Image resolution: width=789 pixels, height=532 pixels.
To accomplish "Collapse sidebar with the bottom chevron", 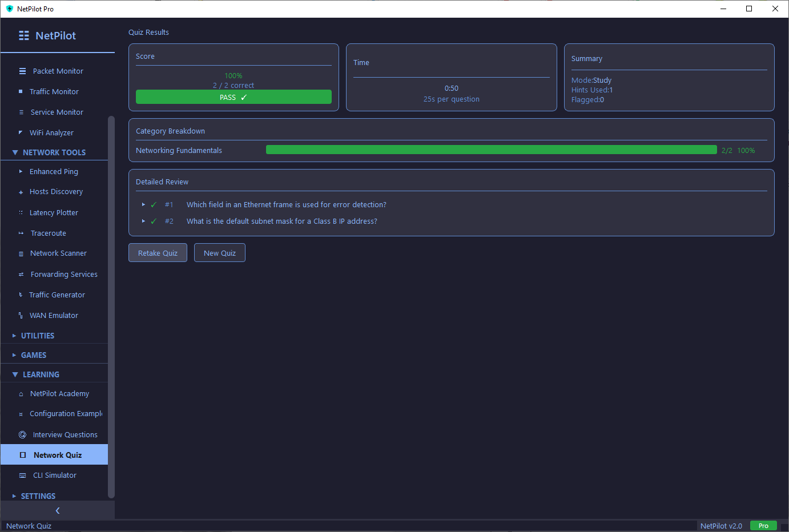I will click(x=57, y=511).
